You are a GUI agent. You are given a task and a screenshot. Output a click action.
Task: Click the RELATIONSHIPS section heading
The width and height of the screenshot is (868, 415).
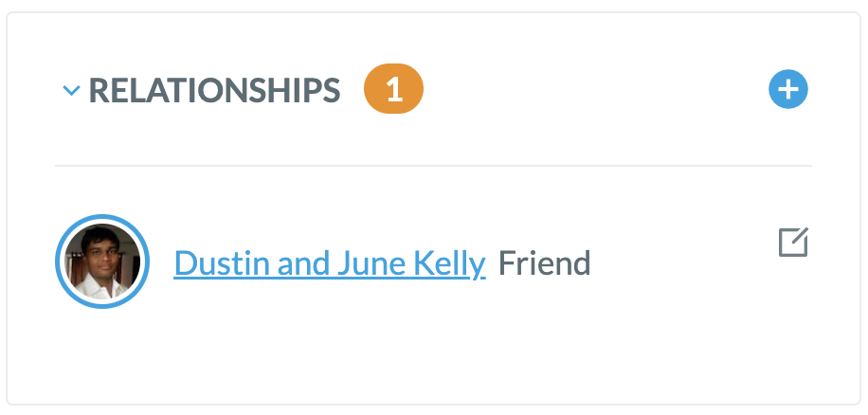(214, 90)
